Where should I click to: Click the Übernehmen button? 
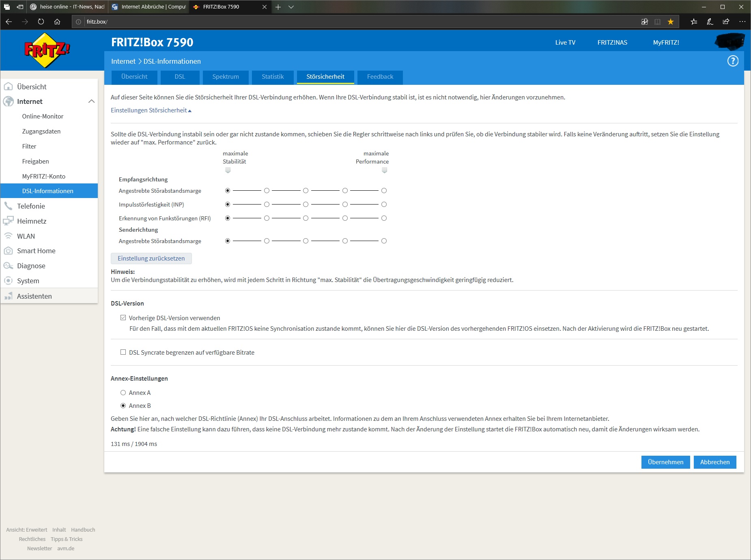point(665,462)
